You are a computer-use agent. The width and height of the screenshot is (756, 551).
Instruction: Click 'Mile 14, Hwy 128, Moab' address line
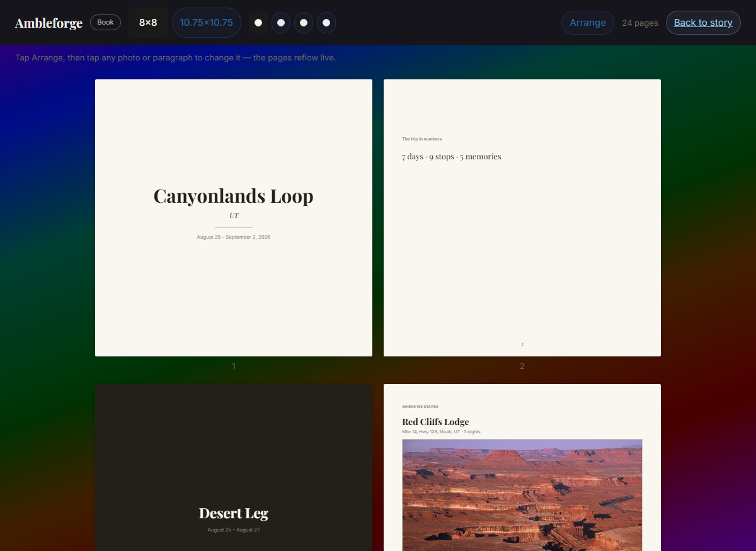441,432
